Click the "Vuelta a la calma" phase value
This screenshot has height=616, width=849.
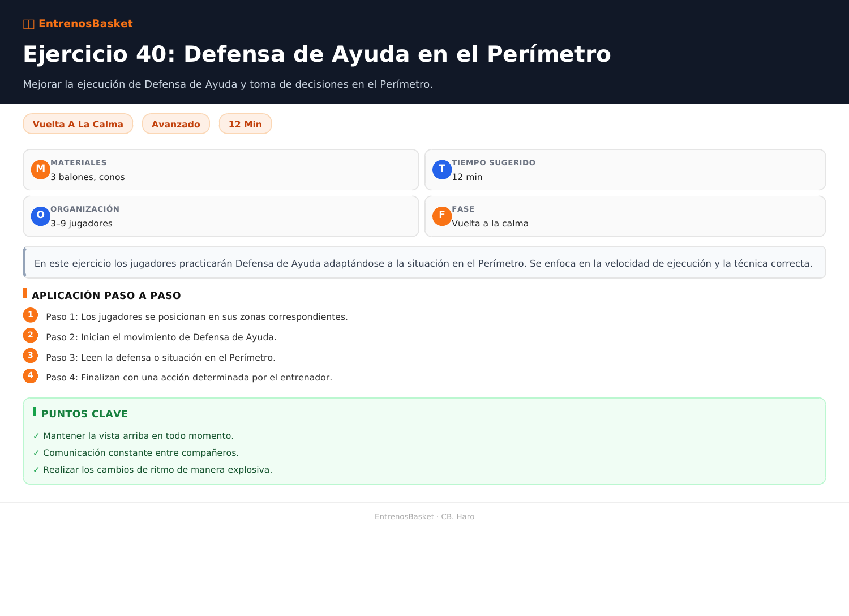pos(490,224)
